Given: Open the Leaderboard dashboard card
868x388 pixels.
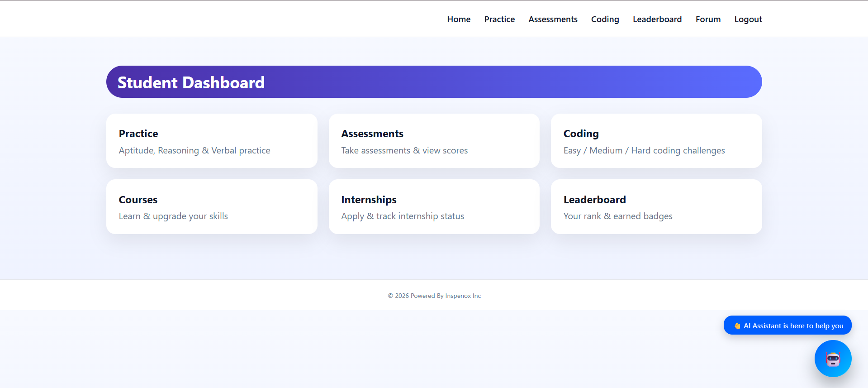Looking at the screenshot, I should point(656,207).
